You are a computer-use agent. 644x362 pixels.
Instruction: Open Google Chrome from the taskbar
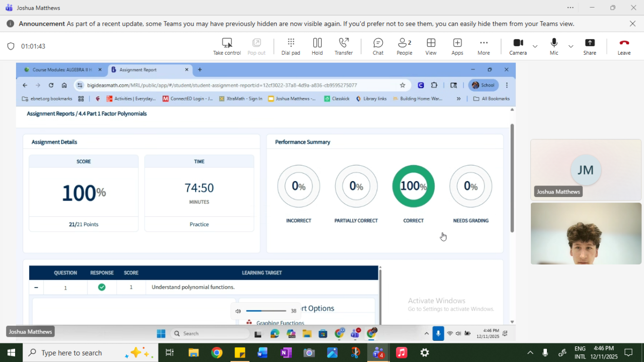point(217,353)
